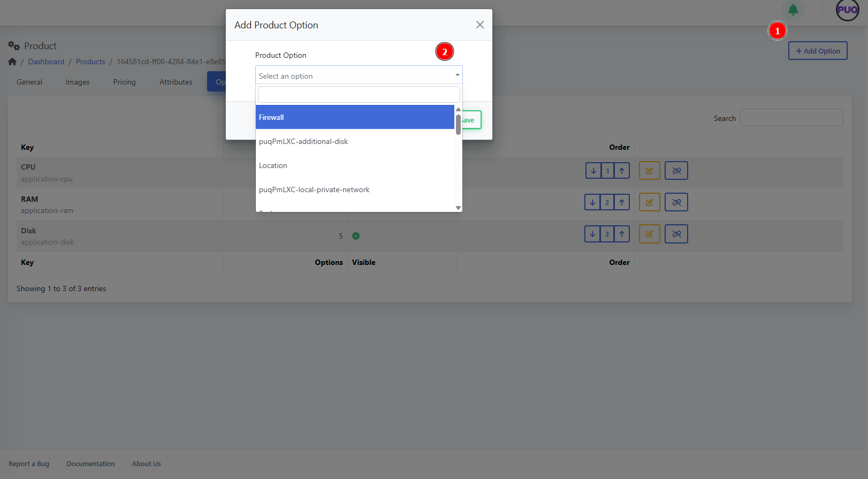868x479 pixels.
Task: Click the order number 2 in RAM row
Action: tap(607, 202)
